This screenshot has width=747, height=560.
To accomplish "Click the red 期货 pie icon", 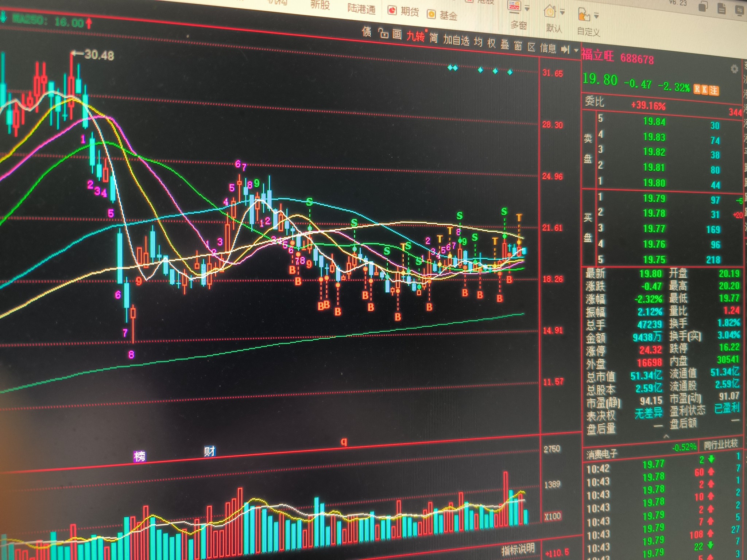I will click(392, 10).
